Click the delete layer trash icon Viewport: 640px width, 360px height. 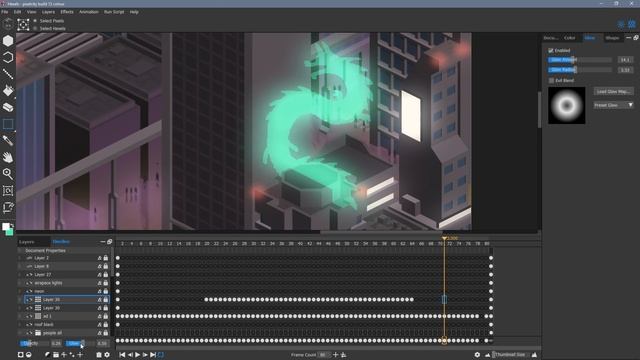99,355
